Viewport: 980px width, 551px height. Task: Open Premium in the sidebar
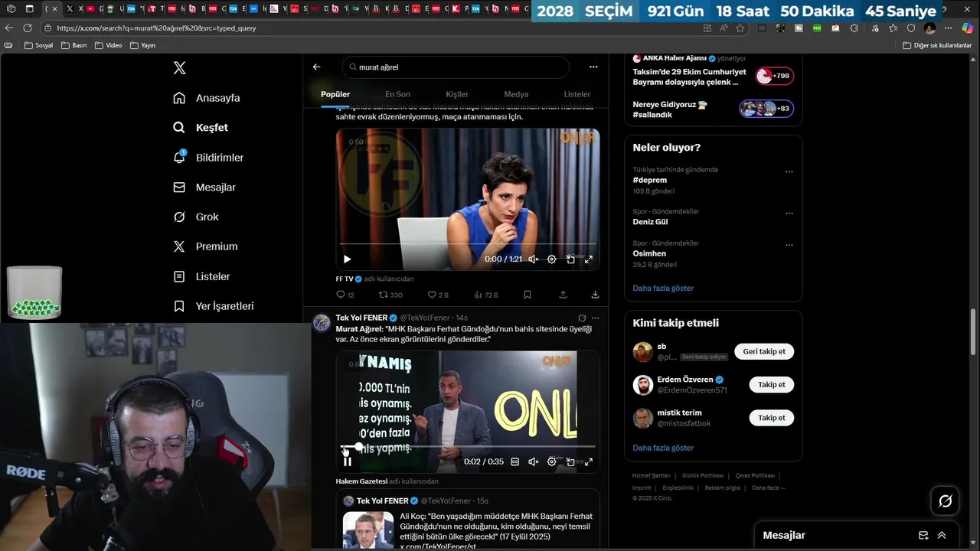[205, 246]
